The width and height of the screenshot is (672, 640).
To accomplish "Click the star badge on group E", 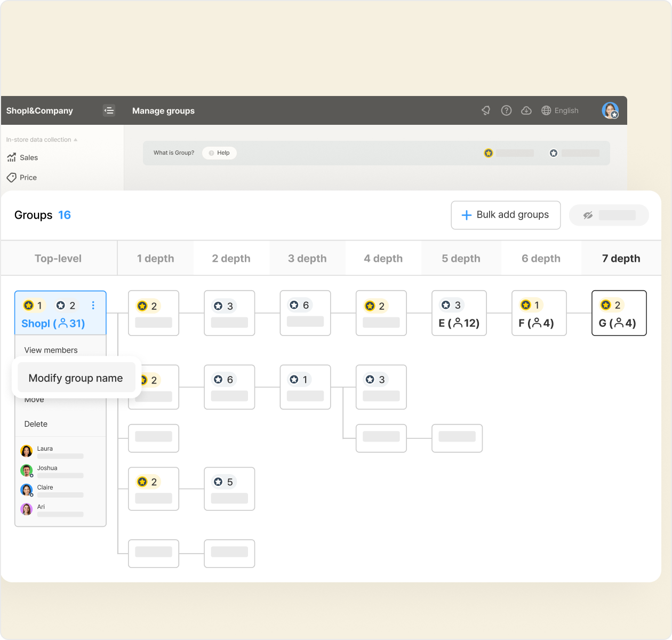I will 446,305.
